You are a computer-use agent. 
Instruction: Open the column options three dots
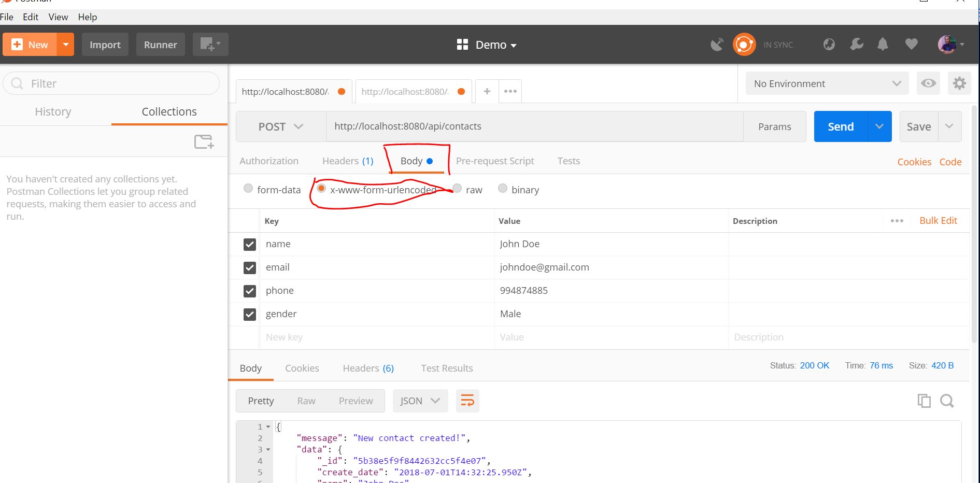897,221
